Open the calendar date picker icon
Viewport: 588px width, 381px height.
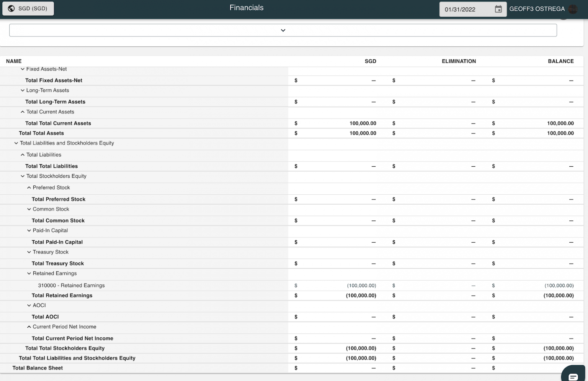coord(498,9)
